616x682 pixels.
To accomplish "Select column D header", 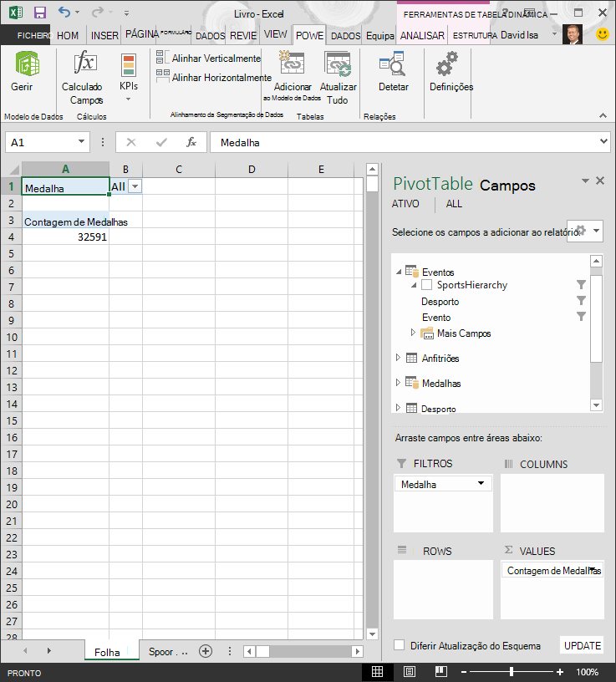I will [x=252, y=169].
